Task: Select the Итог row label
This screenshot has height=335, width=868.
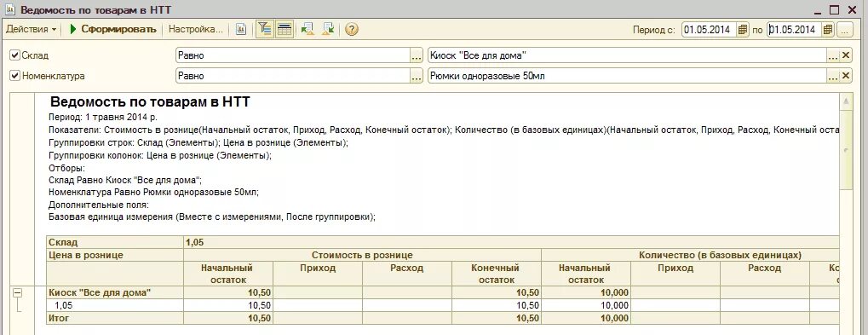Action: tap(115, 319)
